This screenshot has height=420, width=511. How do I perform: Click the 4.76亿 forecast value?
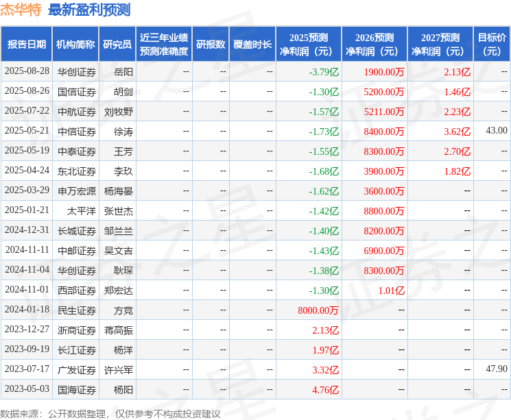click(x=326, y=390)
